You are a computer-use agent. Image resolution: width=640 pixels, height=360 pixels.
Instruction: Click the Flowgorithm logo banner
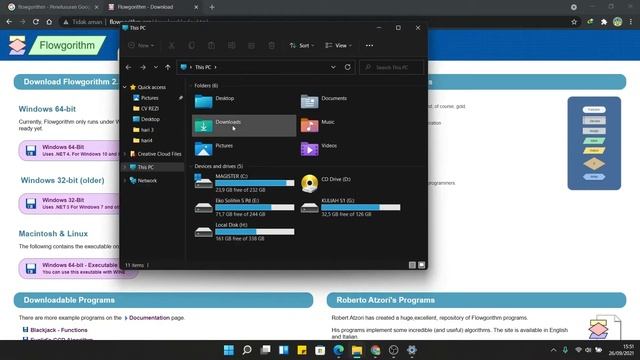58,45
